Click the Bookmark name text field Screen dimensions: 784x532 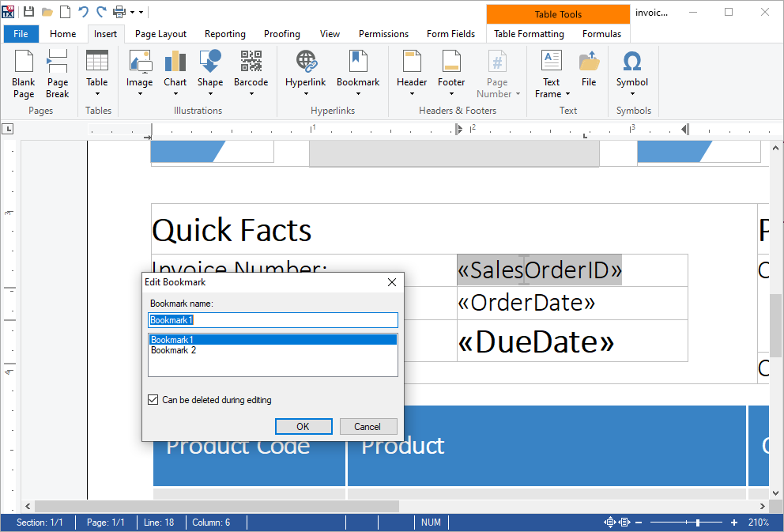273,320
